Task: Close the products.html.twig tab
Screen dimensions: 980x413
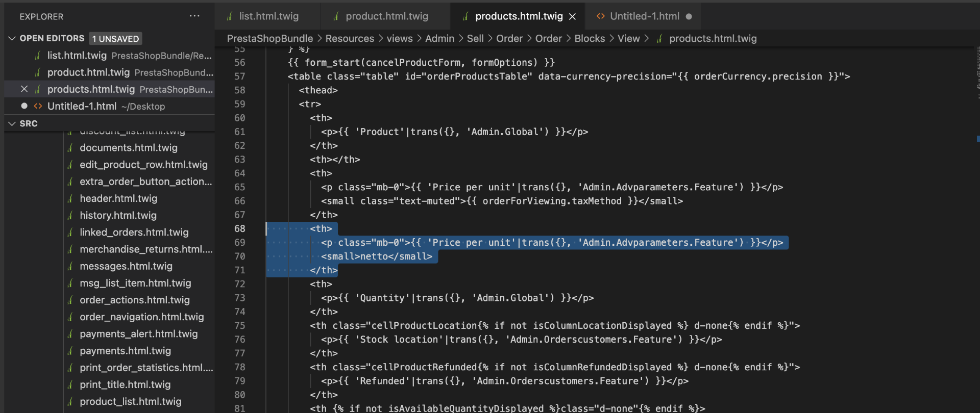Action: click(x=572, y=16)
